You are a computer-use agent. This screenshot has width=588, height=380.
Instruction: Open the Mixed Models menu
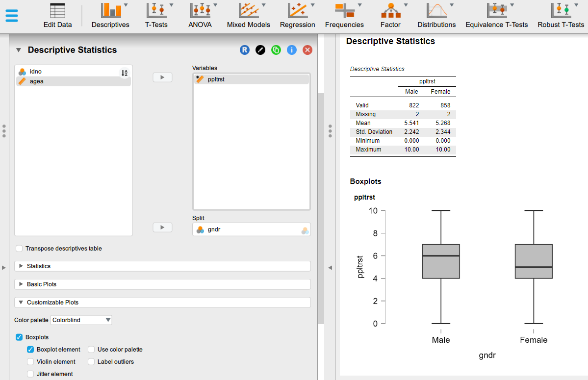coord(248,15)
